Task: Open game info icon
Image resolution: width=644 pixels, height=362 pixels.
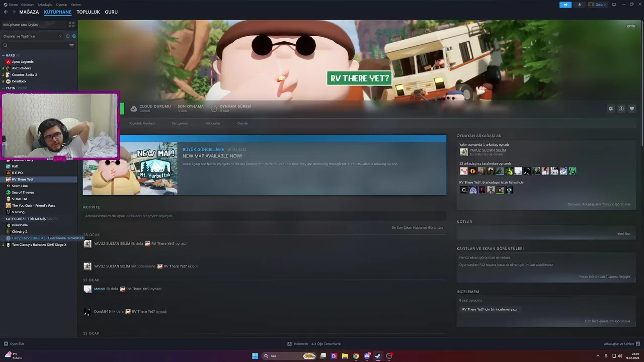Action: [621, 109]
